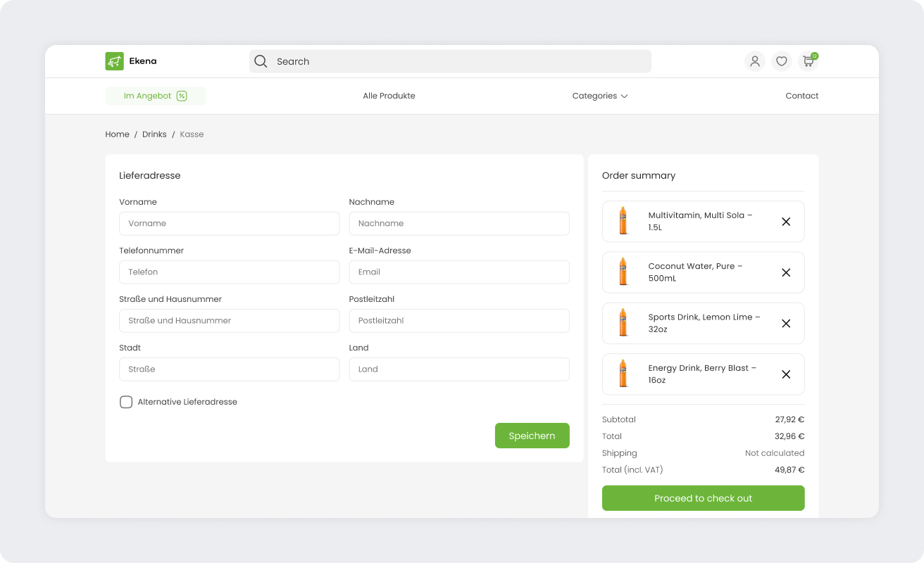Navigate to Home in the breadcrumb
924x563 pixels.
click(117, 134)
